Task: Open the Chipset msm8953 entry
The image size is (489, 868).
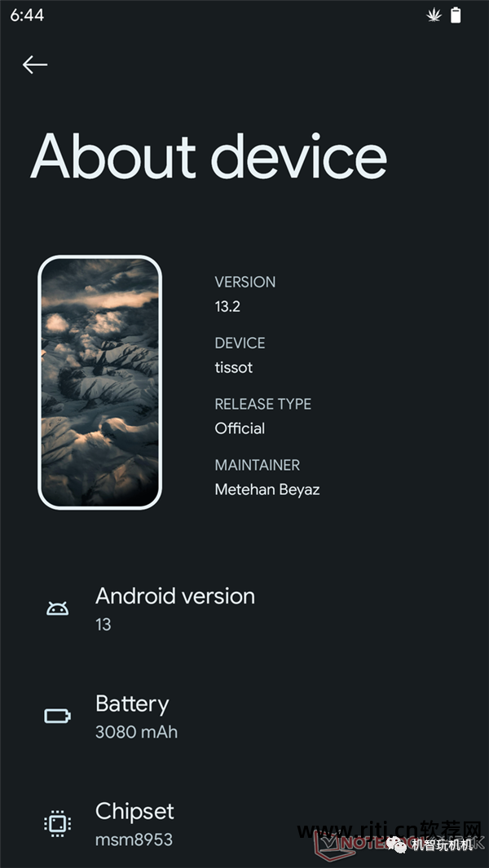Action: click(x=244, y=823)
